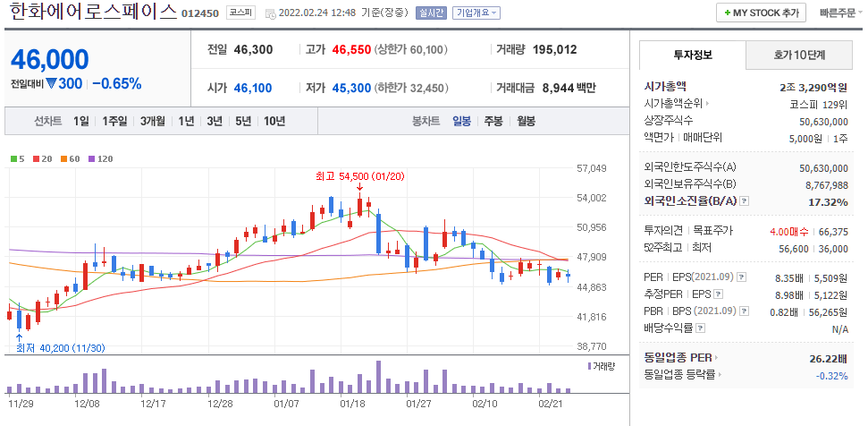Screen dimensions: 868x426
Task: Click the tallest volume bar near 01/18
Action: pos(379,378)
